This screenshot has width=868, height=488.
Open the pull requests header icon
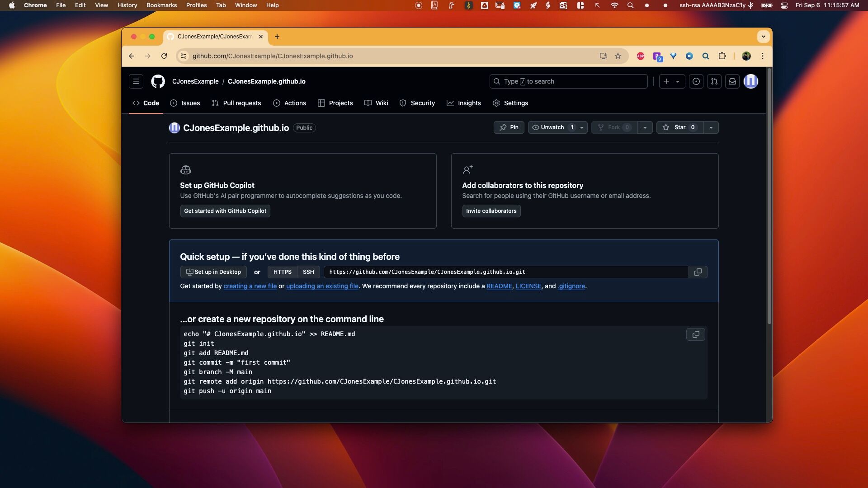click(x=714, y=81)
